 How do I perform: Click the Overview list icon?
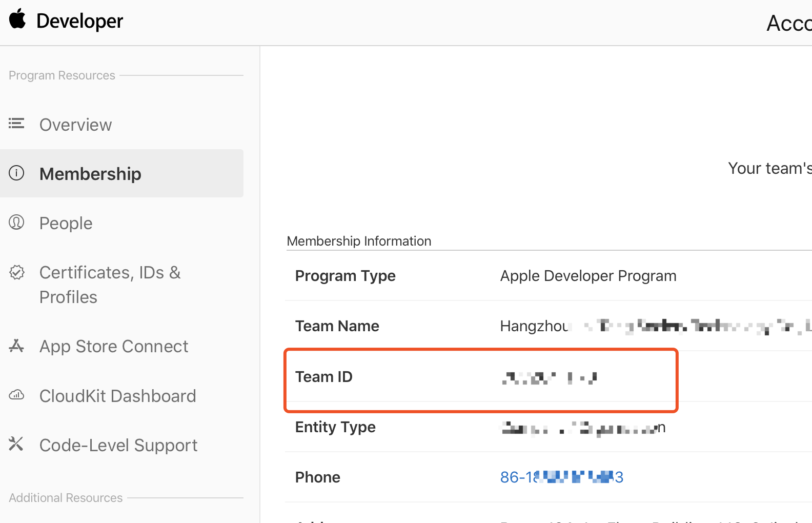tap(16, 123)
